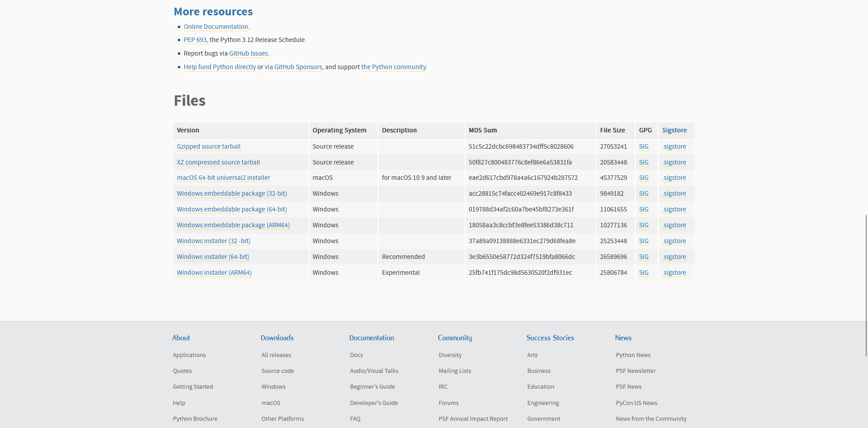868x428 pixels.
Task: Open SIG for Windows embeddable 64-bit row
Action: (644, 209)
